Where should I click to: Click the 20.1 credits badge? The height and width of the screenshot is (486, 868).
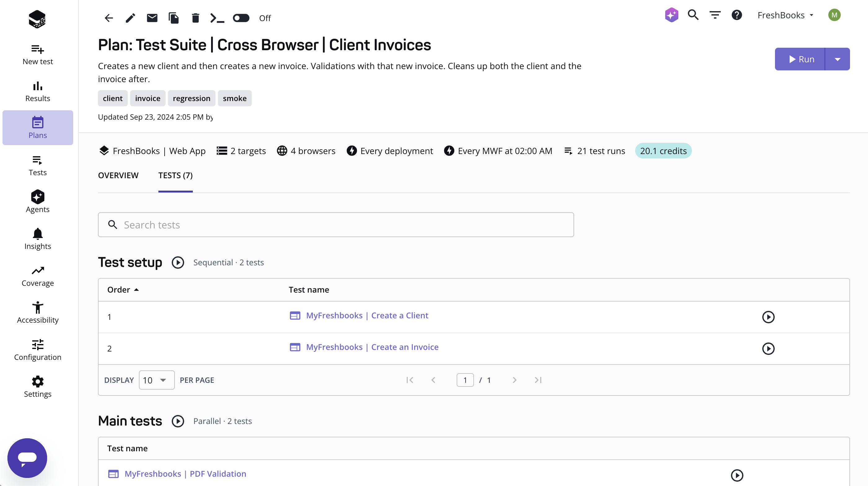[663, 151]
